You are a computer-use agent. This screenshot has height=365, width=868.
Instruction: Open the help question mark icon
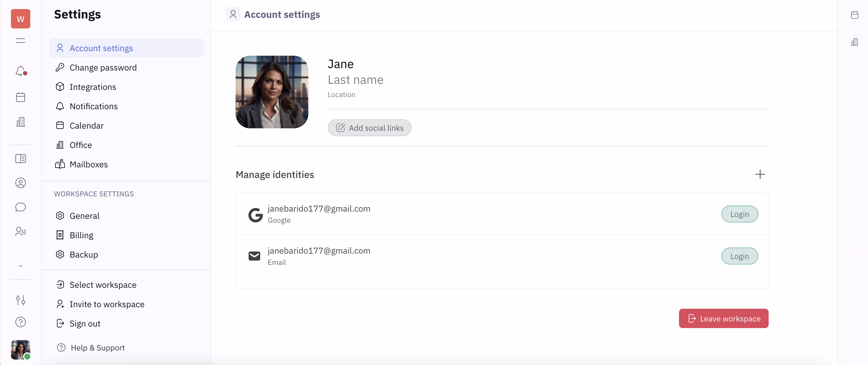pyautogui.click(x=21, y=322)
